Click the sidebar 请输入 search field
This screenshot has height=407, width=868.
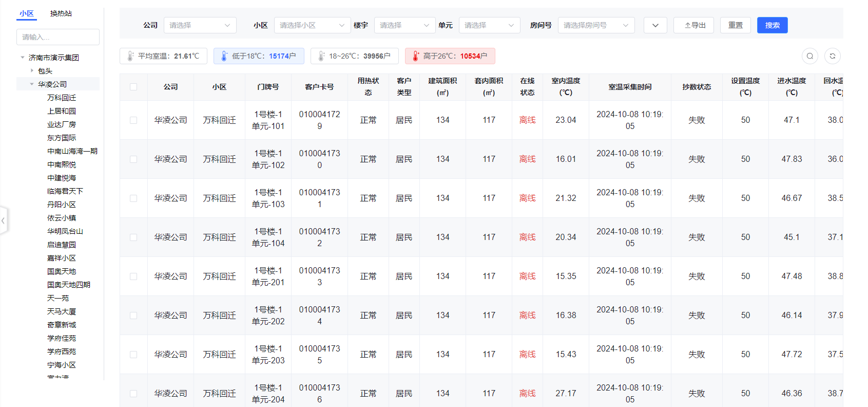click(x=58, y=37)
